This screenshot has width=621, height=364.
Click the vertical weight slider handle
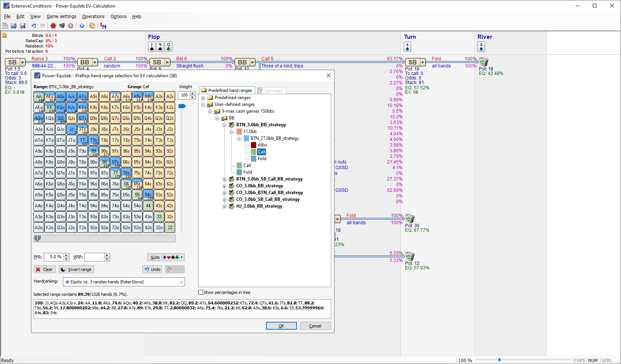pos(182,106)
